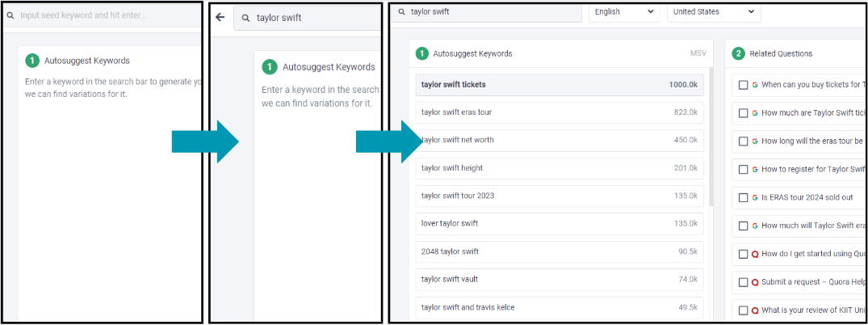
Task: Click the back arrow beside the search box
Action: [x=220, y=17]
